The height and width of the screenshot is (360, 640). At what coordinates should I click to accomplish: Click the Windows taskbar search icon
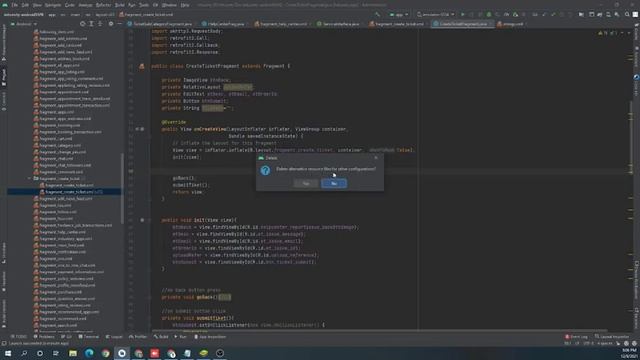pyautogui.click(x=24, y=353)
